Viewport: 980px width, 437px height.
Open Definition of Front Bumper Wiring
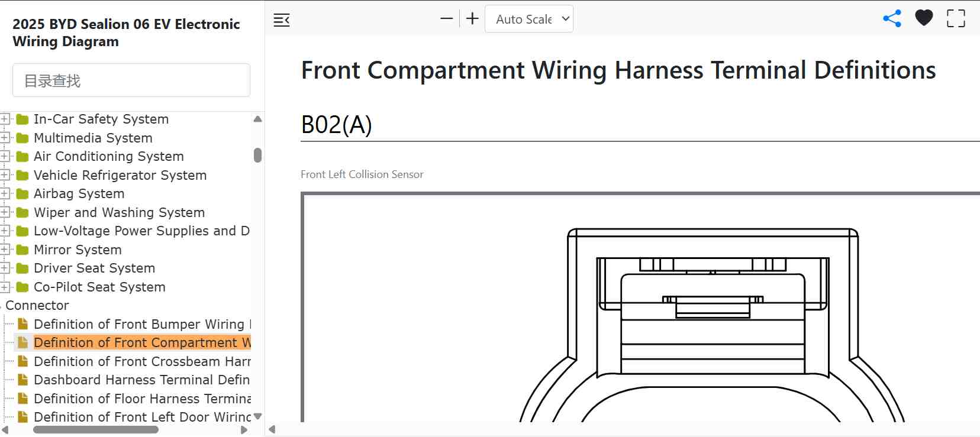142,324
